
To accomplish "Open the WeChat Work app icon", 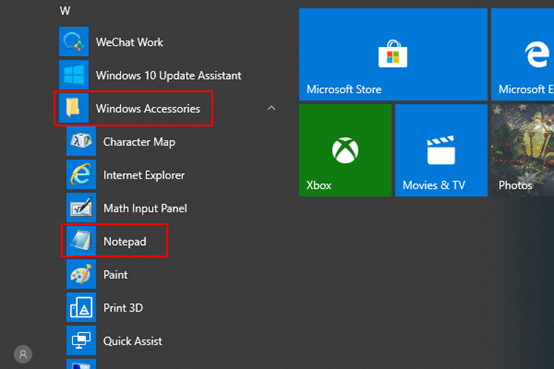I will [74, 42].
